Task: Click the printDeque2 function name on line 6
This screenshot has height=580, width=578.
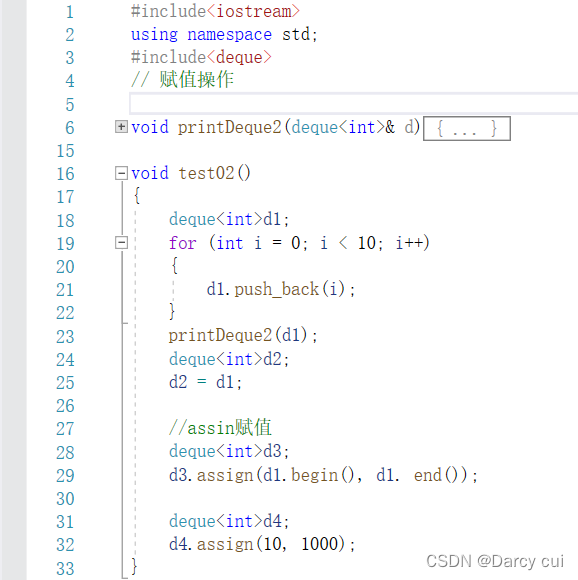Action: tap(230, 127)
